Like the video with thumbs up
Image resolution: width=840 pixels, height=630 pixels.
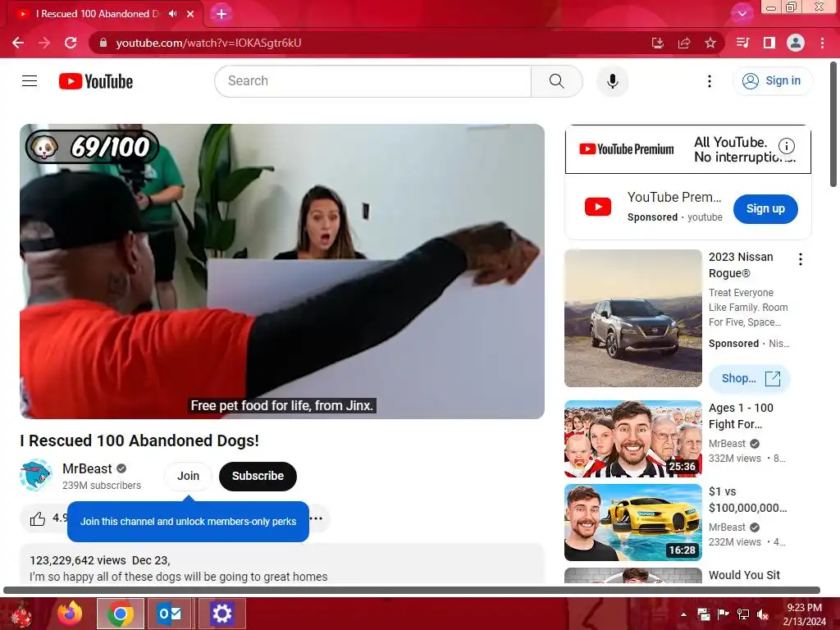point(38,518)
